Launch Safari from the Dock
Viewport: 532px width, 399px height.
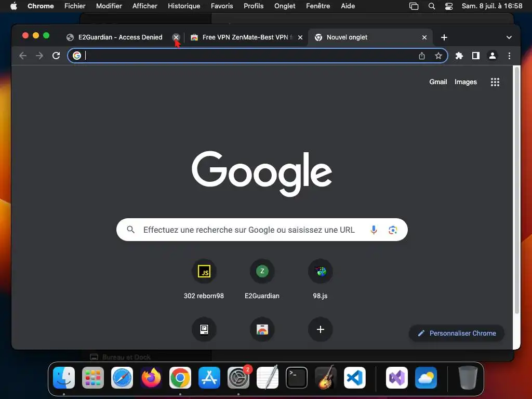(122, 378)
